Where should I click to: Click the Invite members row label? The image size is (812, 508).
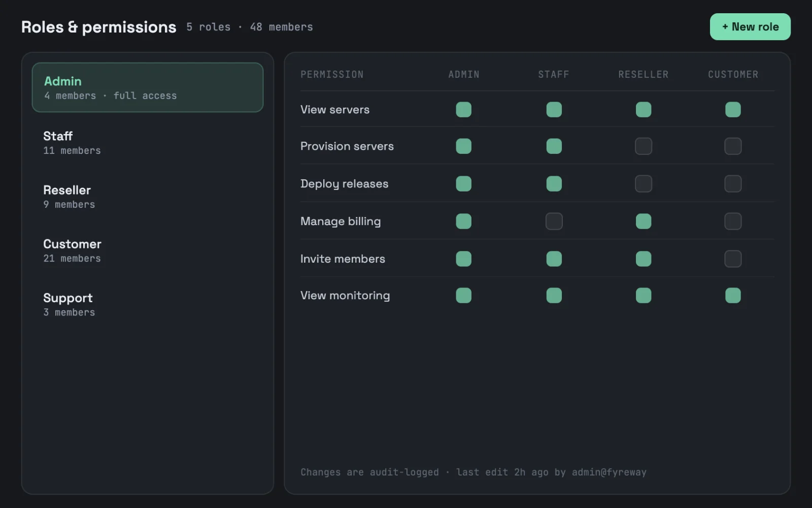[x=343, y=259]
